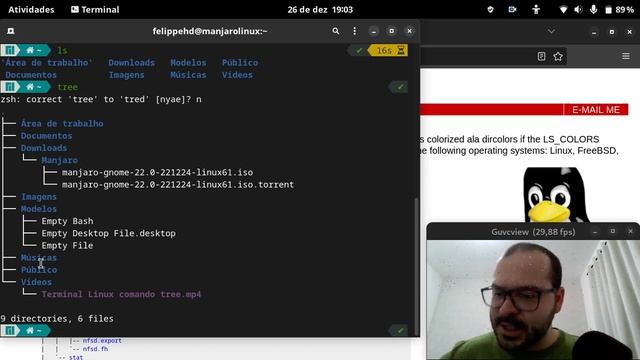The image size is (640, 360).
Task: Click the volume speaker icon
Action: tap(578, 9)
